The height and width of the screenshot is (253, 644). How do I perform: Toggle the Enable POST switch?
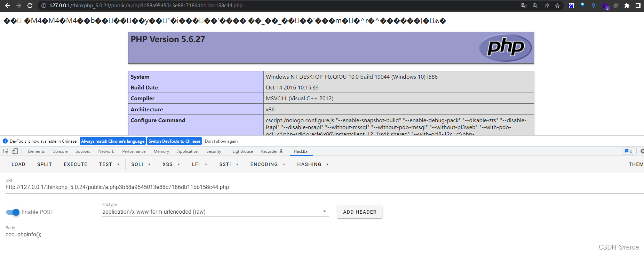13,212
